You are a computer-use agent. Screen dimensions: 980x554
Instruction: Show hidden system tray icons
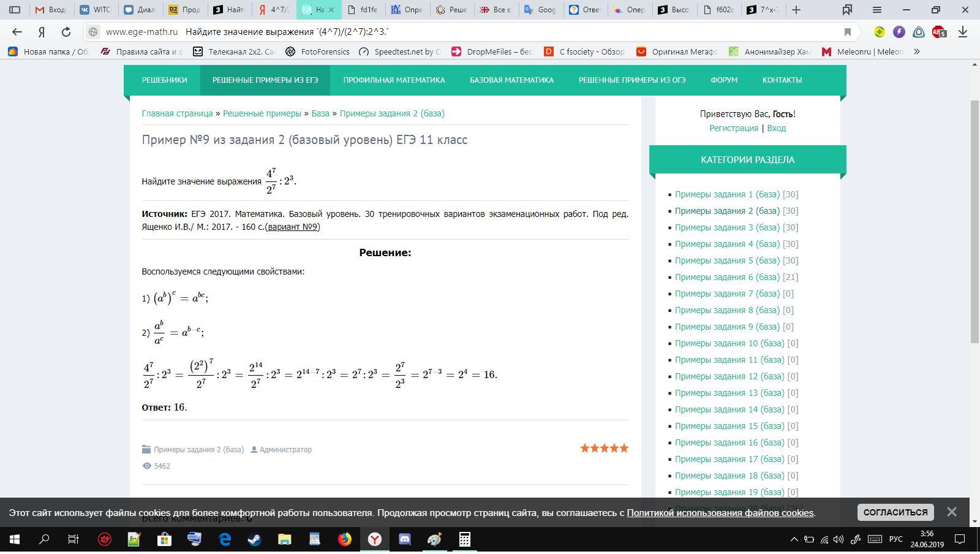pyautogui.click(x=794, y=539)
